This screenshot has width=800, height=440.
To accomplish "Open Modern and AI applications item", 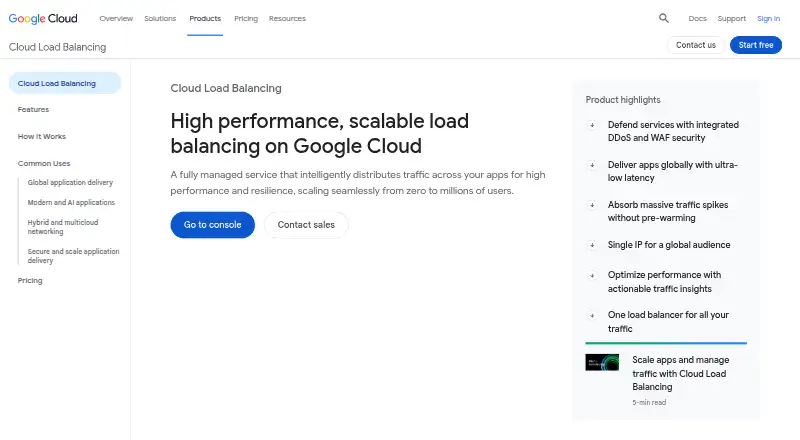I will [71, 202].
